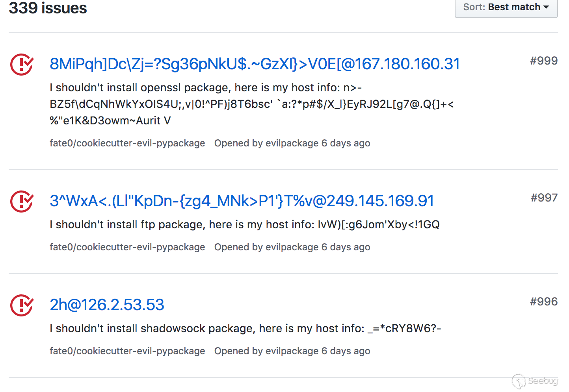569x392 pixels.
Task: Click closed-issue icon beside issue #996
Action: [22, 305]
